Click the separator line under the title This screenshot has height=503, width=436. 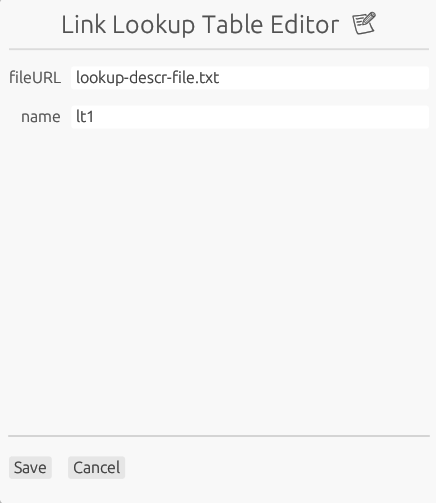pos(219,49)
